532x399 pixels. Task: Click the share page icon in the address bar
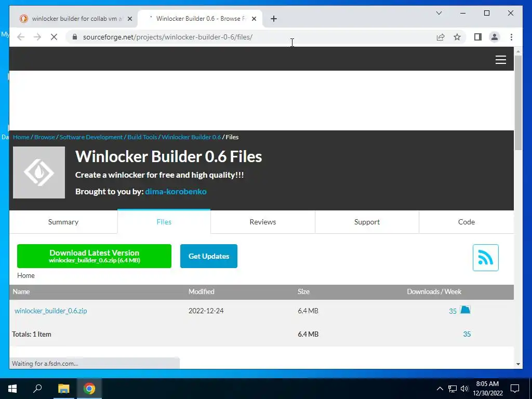pos(441,37)
